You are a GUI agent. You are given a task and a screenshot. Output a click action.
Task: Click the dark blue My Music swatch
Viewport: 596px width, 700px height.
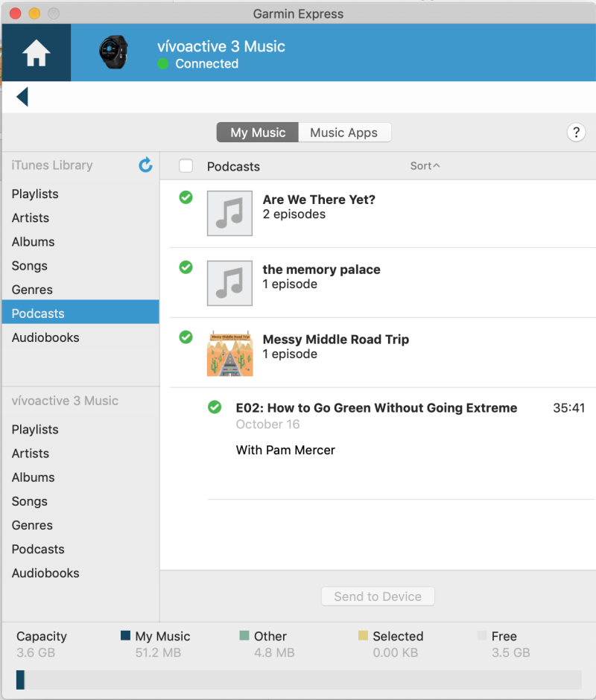click(x=126, y=635)
